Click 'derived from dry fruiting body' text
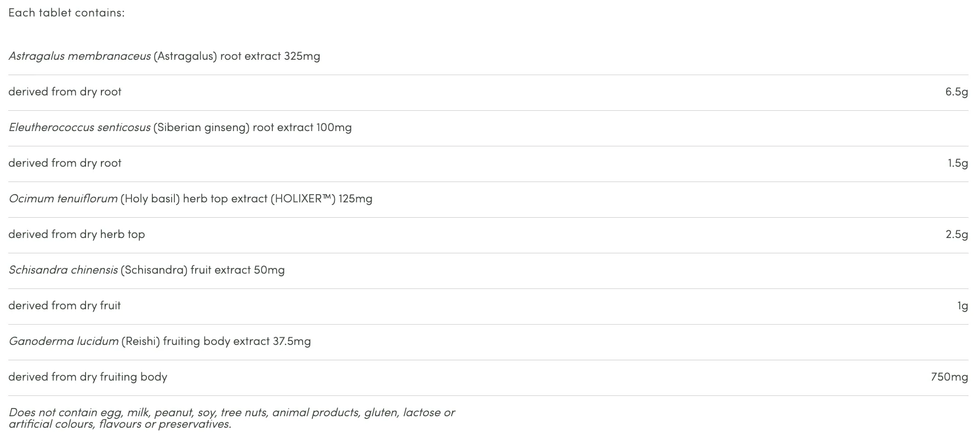 point(88,377)
